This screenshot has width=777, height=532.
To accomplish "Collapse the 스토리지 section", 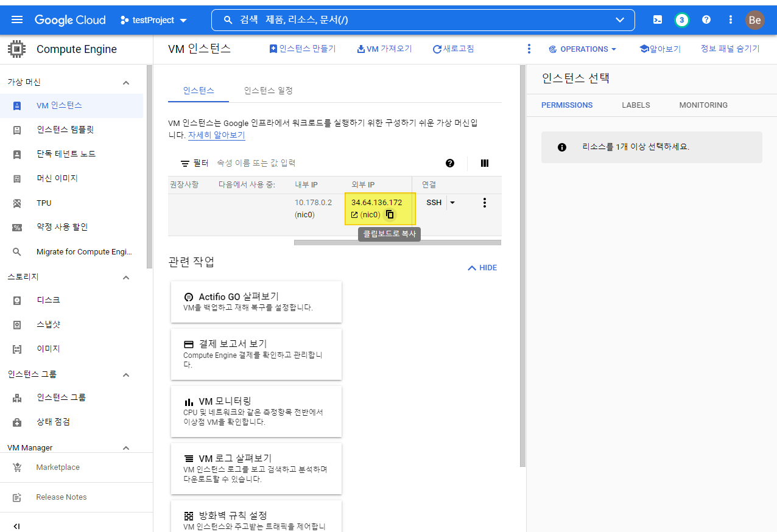I will 126,278.
